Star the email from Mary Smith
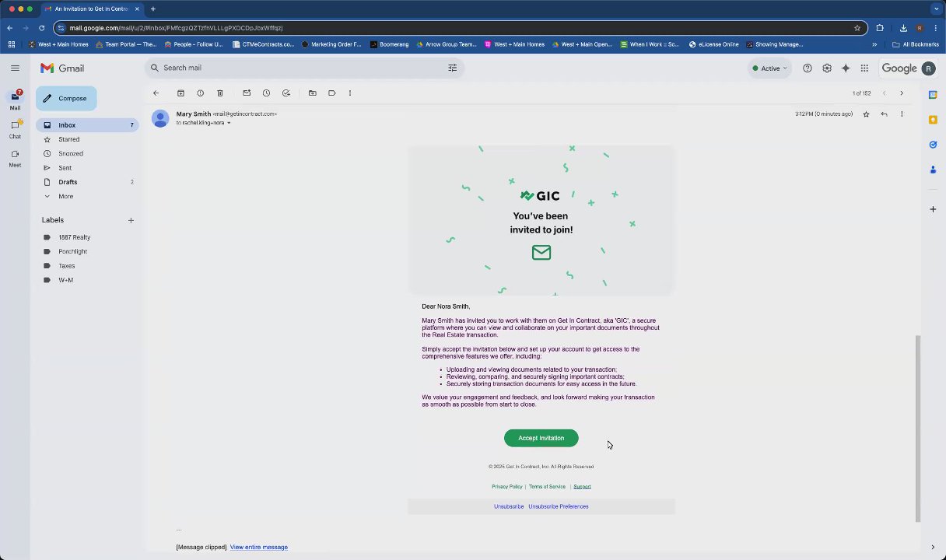 pos(866,114)
